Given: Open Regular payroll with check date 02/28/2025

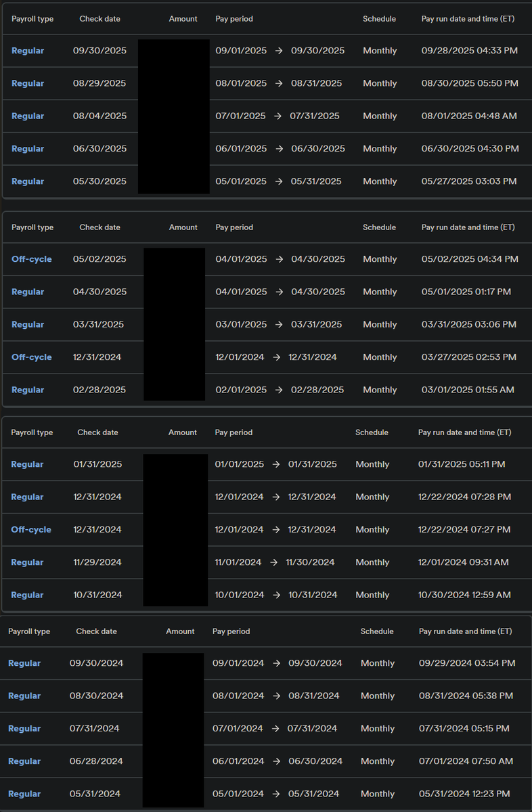Looking at the screenshot, I should [x=28, y=390].
